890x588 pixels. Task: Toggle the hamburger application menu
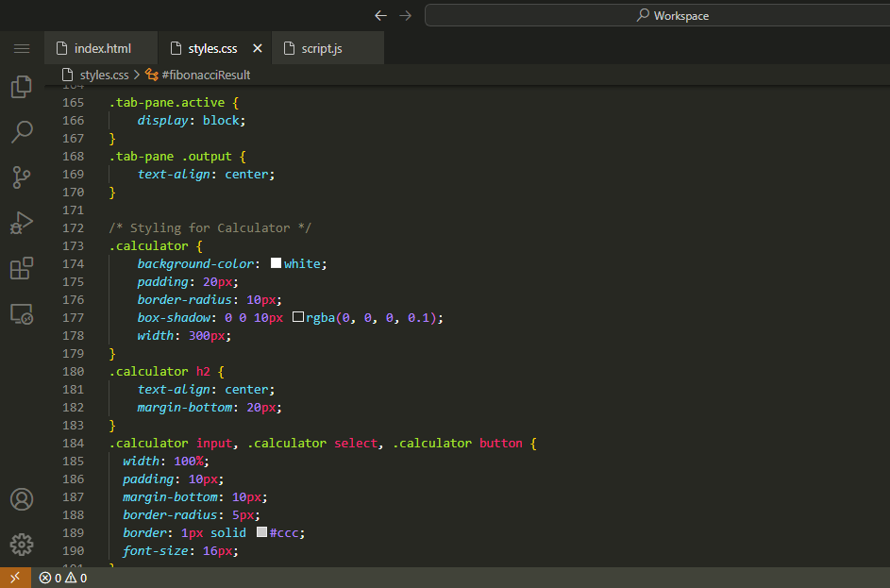pyautogui.click(x=21, y=48)
